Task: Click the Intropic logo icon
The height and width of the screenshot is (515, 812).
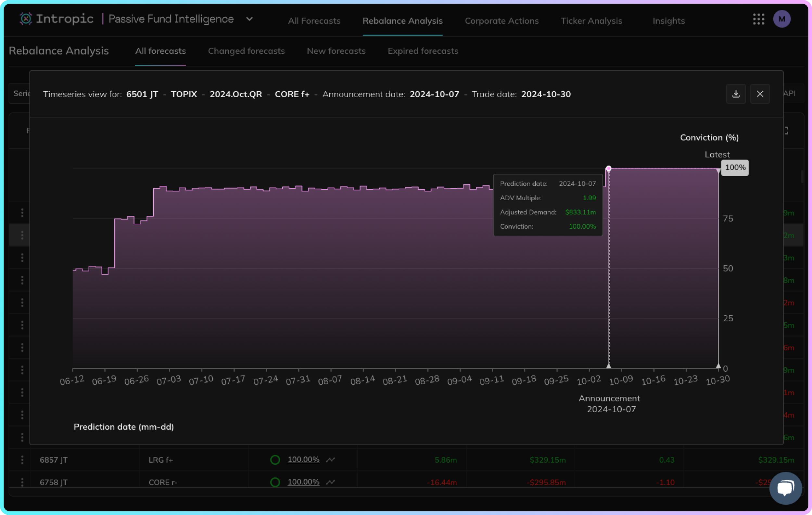Action: point(26,19)
